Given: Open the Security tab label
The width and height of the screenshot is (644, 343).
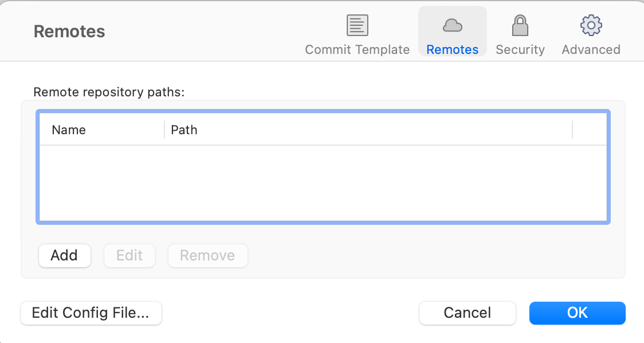Looking at the screenshot, I should pyautogui.click(x=520, y=50).
